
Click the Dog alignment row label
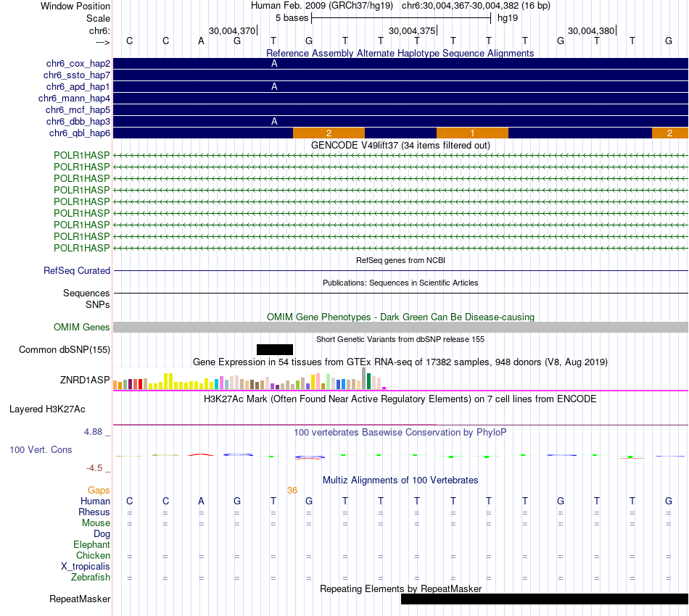coord(102,534)
